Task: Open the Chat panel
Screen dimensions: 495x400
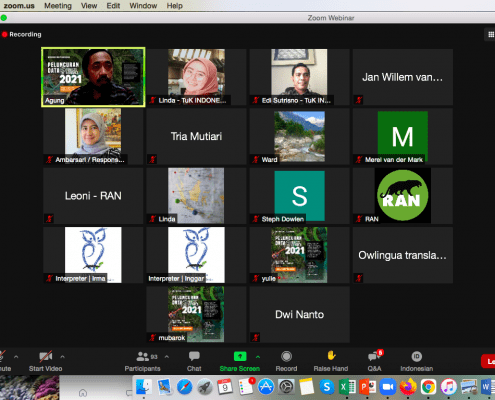Action: 194,361
